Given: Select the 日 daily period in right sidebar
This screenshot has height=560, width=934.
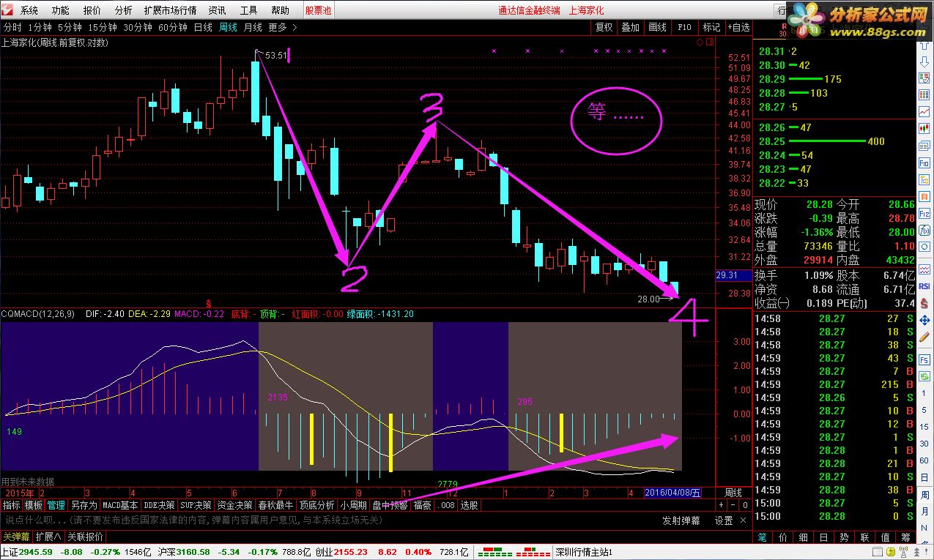Looking at the screenshot, I should (x=924, y=478).
